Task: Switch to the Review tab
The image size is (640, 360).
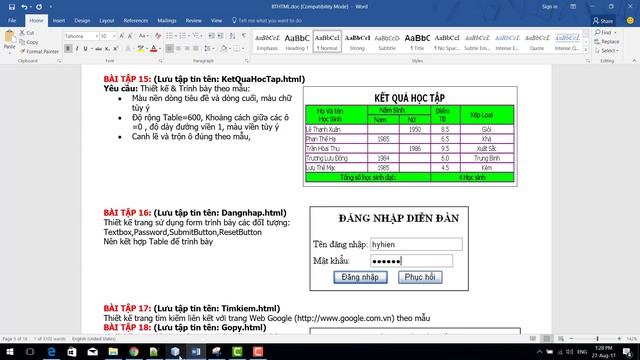Action: [193, 20]
